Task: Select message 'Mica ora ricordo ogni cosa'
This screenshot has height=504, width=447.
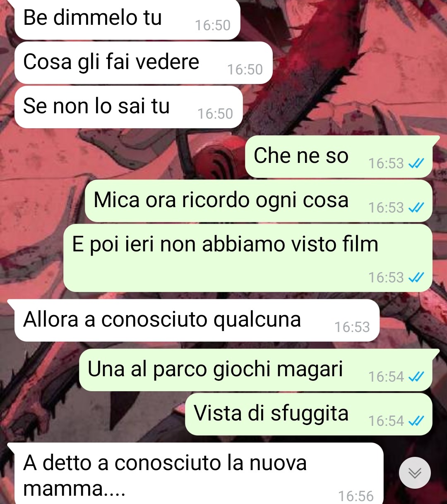Action: tap(259, 201)
